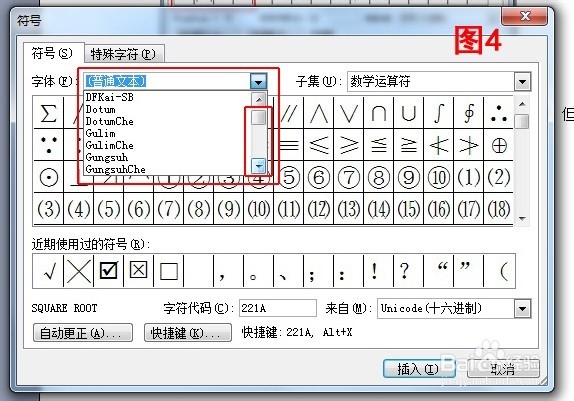Open the 来自 Unicode dropdown arrow
This screenshot has width=574, height=401.
pos(522,309)
